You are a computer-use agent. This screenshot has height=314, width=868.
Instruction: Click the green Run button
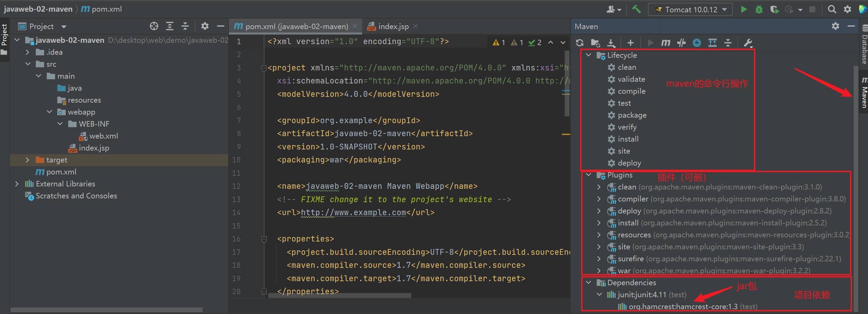click(x=743, y=9)
